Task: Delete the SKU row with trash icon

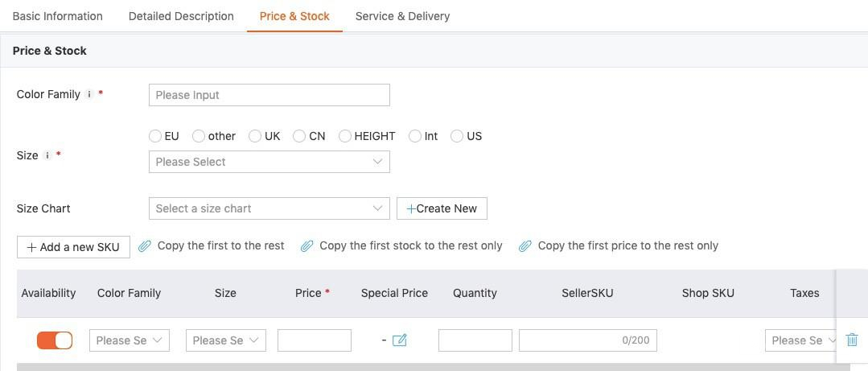Action: (852, 340)
